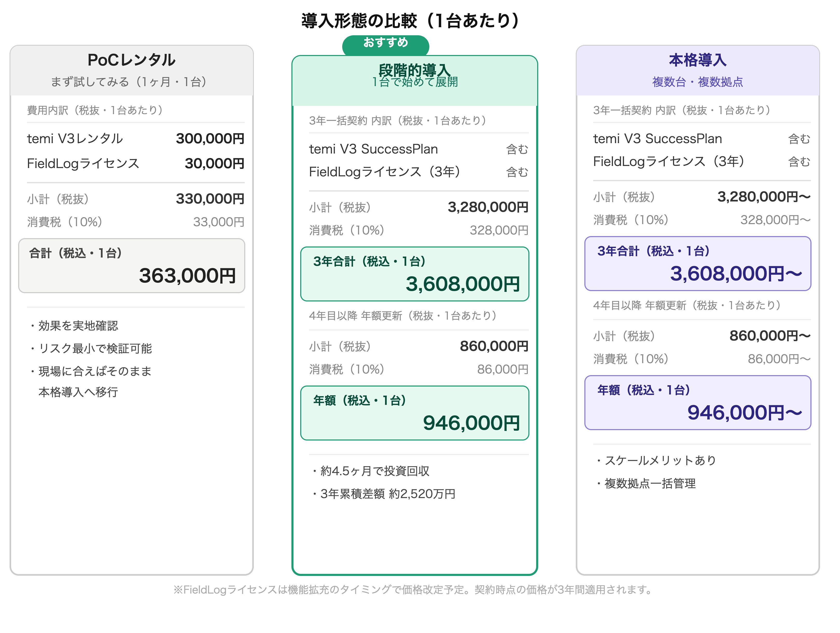Click スケールメリットあり bullet
840x633 pixels.
(657, 460)
